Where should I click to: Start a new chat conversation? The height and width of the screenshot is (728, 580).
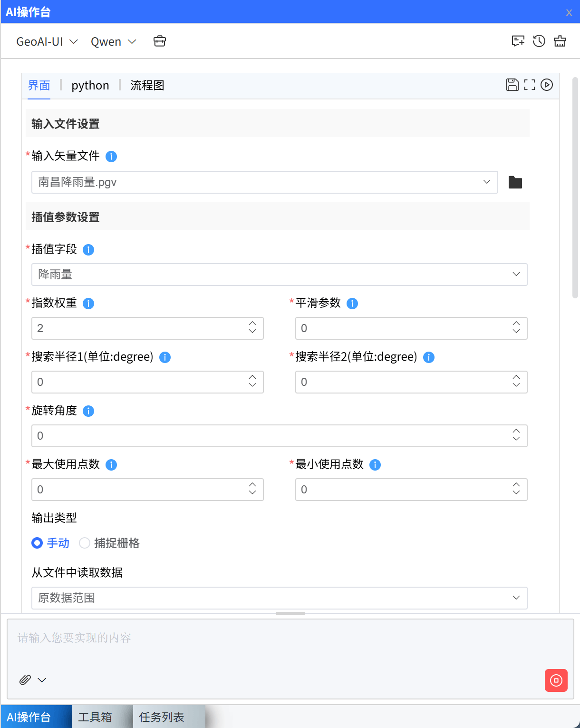click(518, 41)
